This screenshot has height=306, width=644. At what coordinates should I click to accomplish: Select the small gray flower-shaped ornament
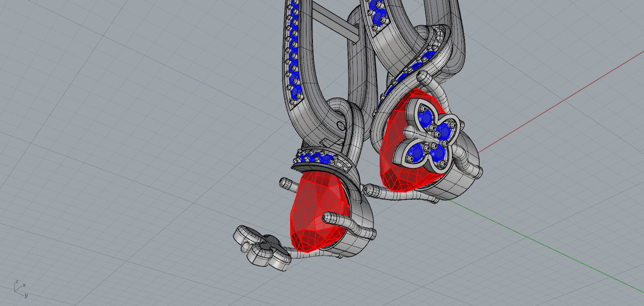[x=262, y=248]
